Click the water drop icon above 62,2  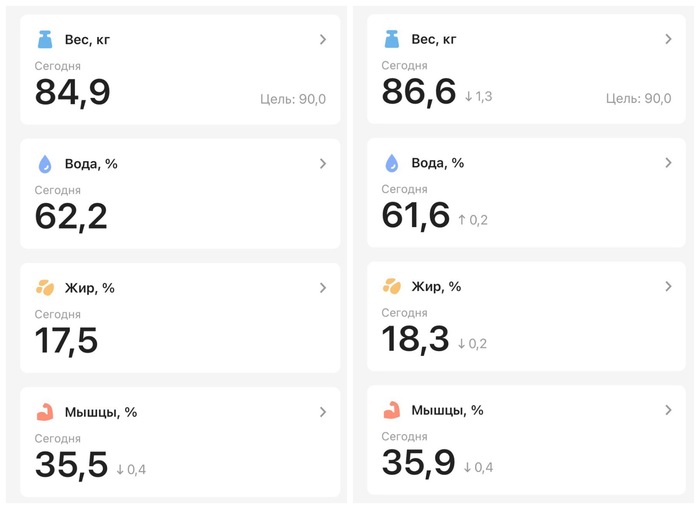(46, 164)
